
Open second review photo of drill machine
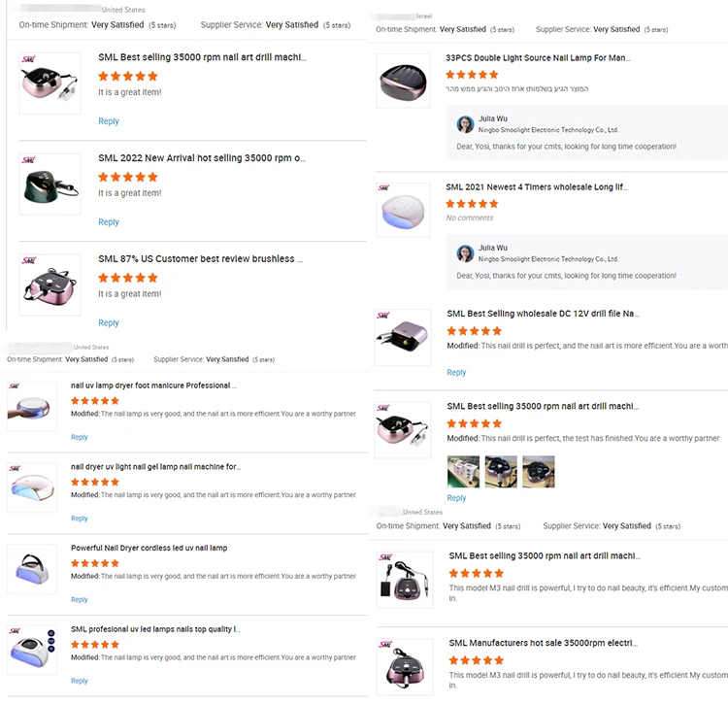click(x=501, y=471)
